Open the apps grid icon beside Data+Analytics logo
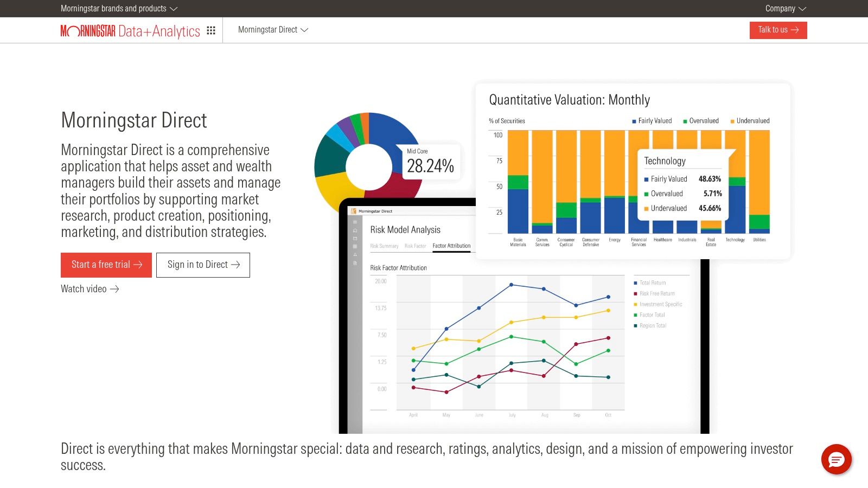Image resolution: width=868 pixels, height=488 pixels. (212, 30)
